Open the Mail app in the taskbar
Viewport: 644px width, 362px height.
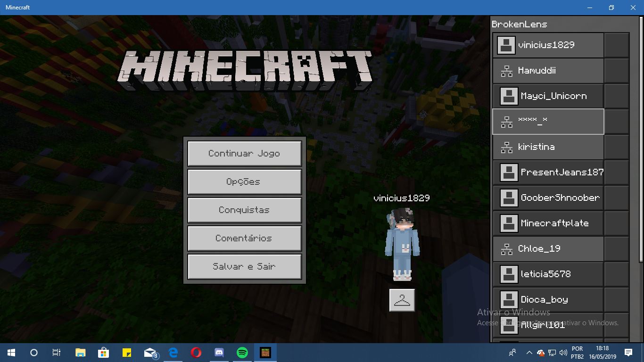coord(150,353)
